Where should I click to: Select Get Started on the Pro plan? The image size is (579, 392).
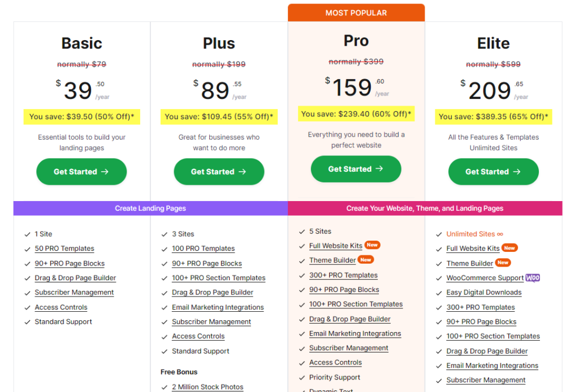point(356,169)
